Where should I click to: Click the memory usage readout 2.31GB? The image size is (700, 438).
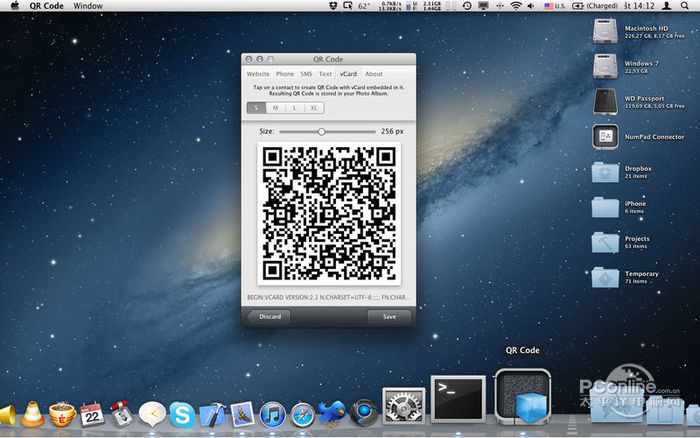point(432,6)
